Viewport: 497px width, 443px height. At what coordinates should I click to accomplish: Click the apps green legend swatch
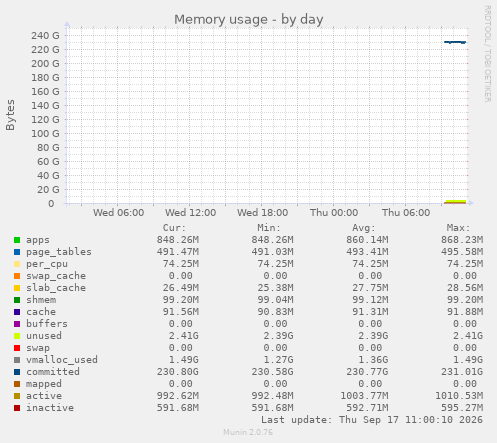[x=17, y=240]
